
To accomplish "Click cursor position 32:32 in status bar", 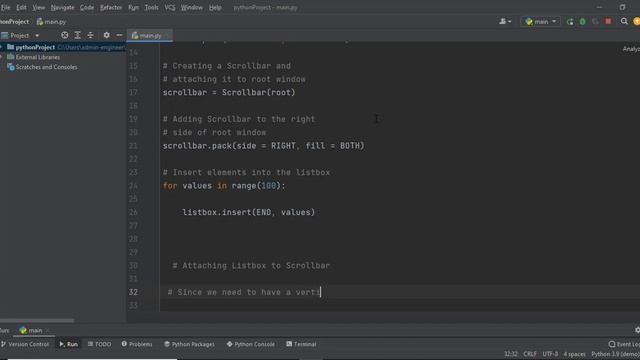I will coord(511,354).
